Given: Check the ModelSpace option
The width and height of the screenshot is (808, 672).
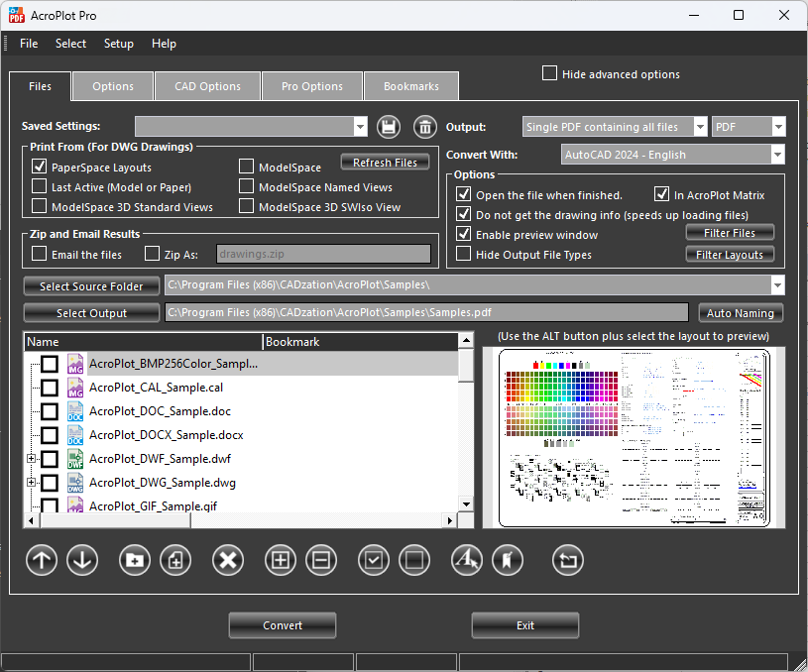Looking at the screenshot, I should [x=246, y=167].
